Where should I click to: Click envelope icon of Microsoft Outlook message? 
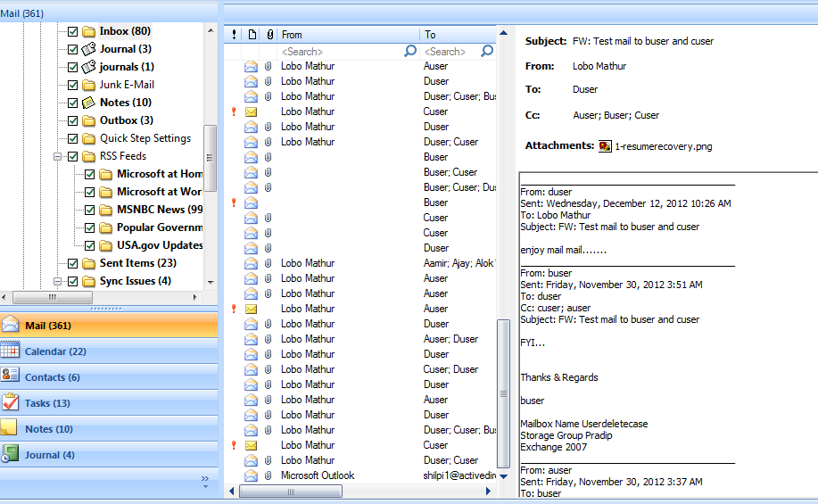[251, 475]
